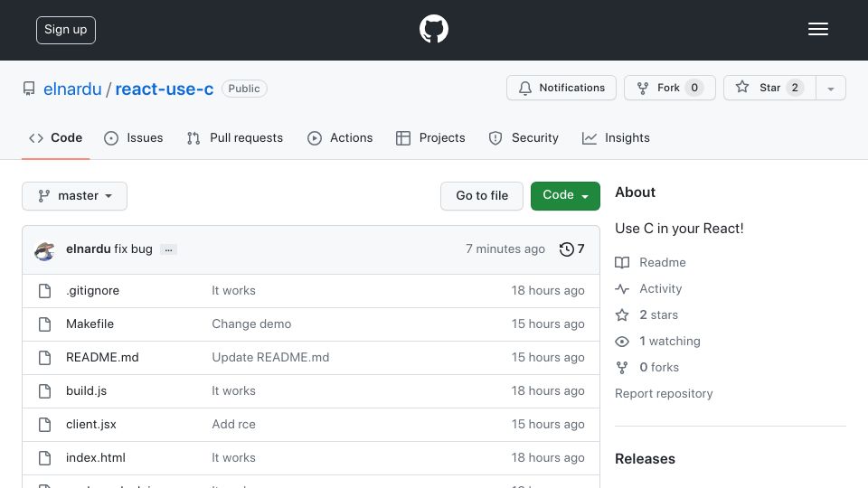Open the 'fix bug' commit message
This screenshot has height=488, width=868.
[134, 249]
